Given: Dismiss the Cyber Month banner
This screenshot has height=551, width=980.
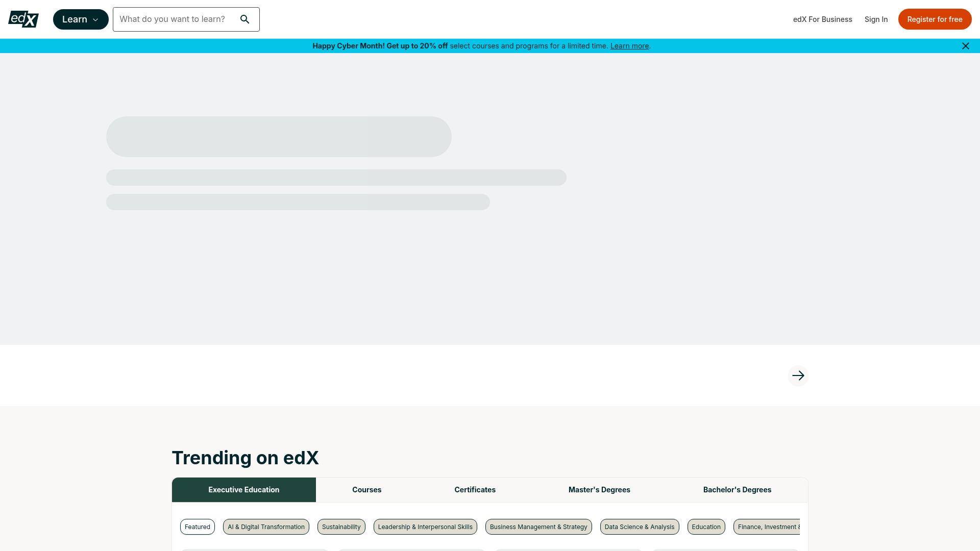Looking at the screenshot, I should [x=965, y=46].
